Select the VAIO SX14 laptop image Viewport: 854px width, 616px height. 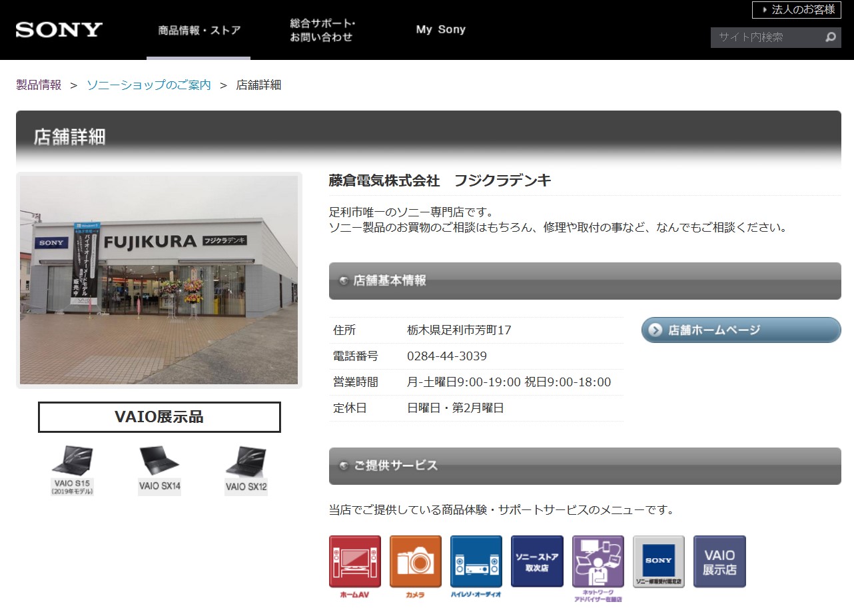(159, 470)
